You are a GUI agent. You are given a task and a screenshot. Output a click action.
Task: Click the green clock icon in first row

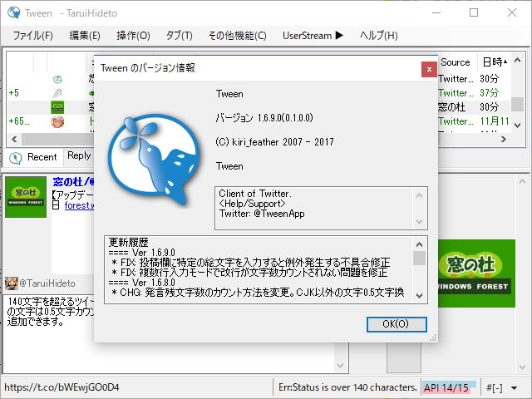57,80
